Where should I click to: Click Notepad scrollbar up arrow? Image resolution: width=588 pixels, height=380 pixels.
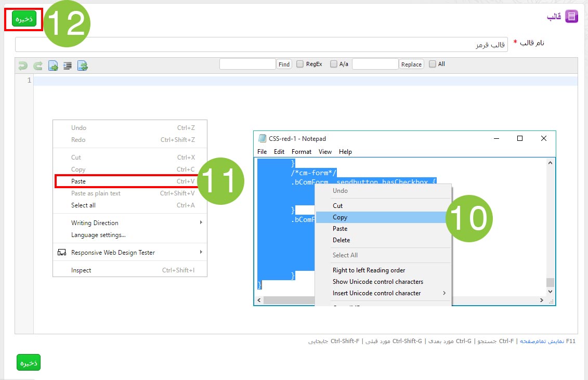tap(550, 163)
